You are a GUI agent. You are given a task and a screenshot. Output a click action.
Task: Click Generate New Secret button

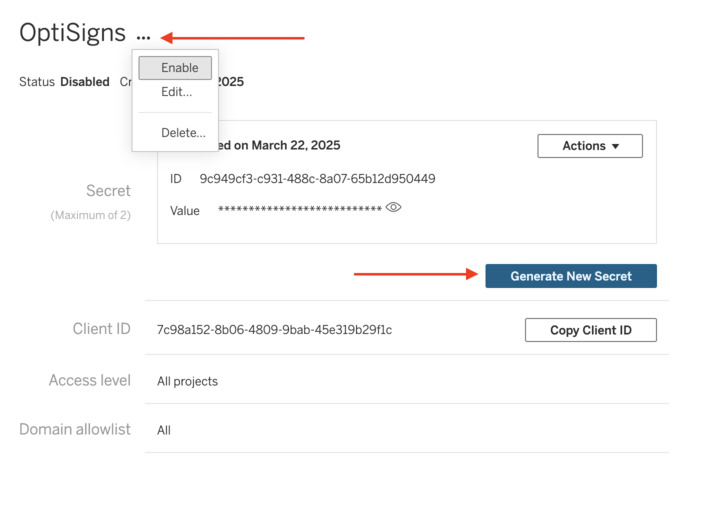point(571,276)
